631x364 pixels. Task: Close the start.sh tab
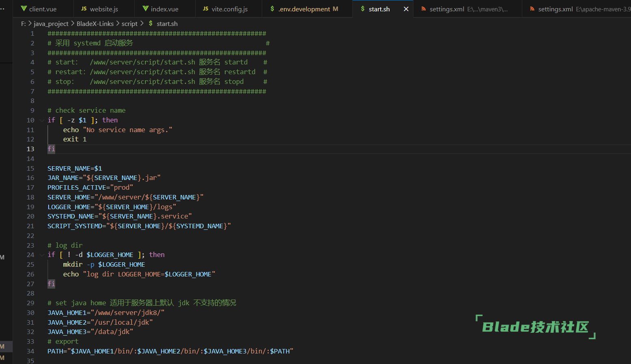pos(406,9)
